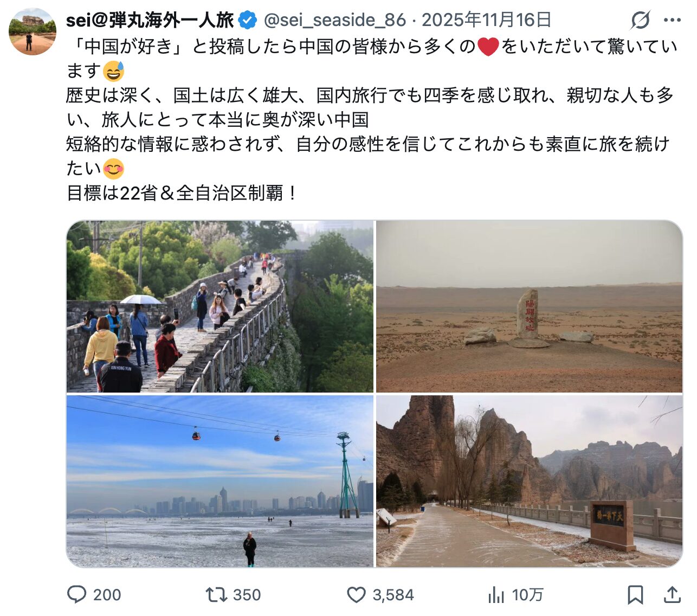Open the author's profile avatar
This screenshot has height=616, width=697.
click(x=33, y=32)
